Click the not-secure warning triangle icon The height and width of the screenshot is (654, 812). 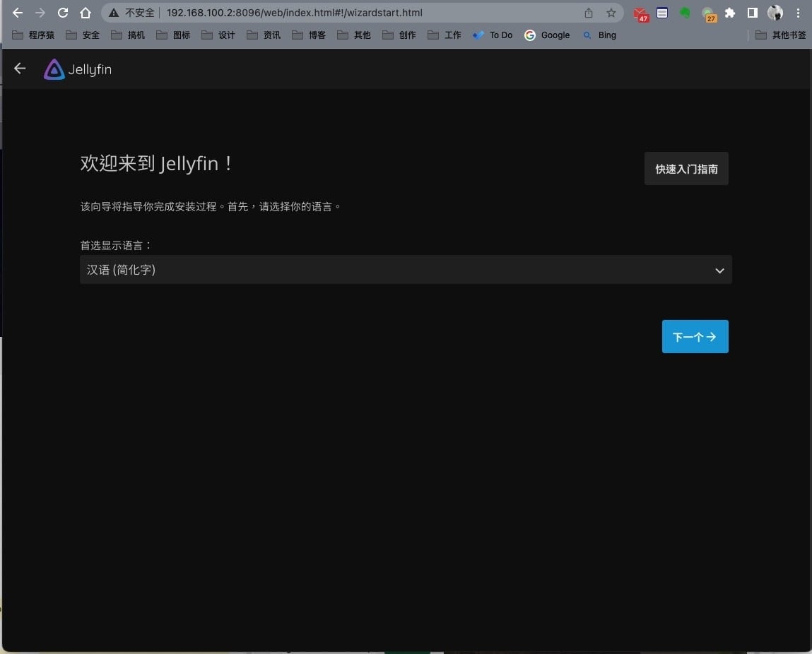click(x=114, y=13)
